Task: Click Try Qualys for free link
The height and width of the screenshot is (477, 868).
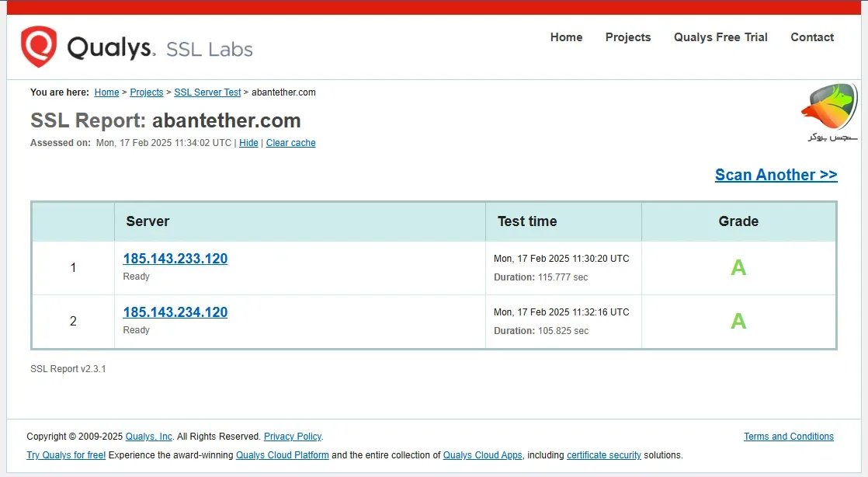Action: coord(66,454)
